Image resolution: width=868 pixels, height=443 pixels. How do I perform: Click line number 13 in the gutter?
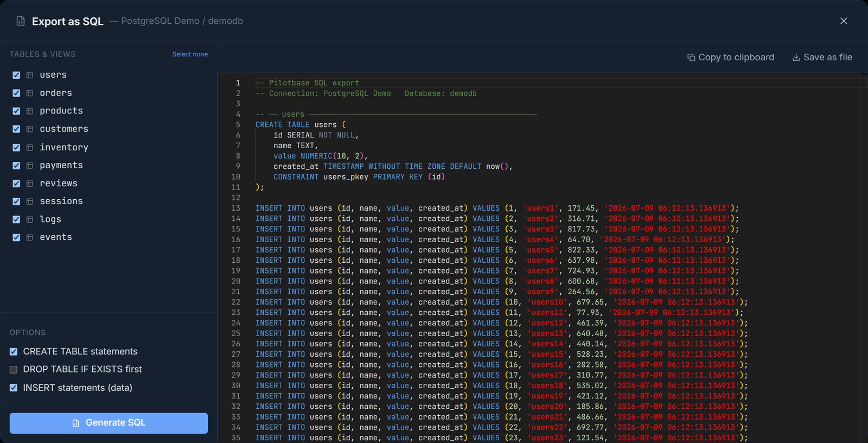tap(235, 208)
